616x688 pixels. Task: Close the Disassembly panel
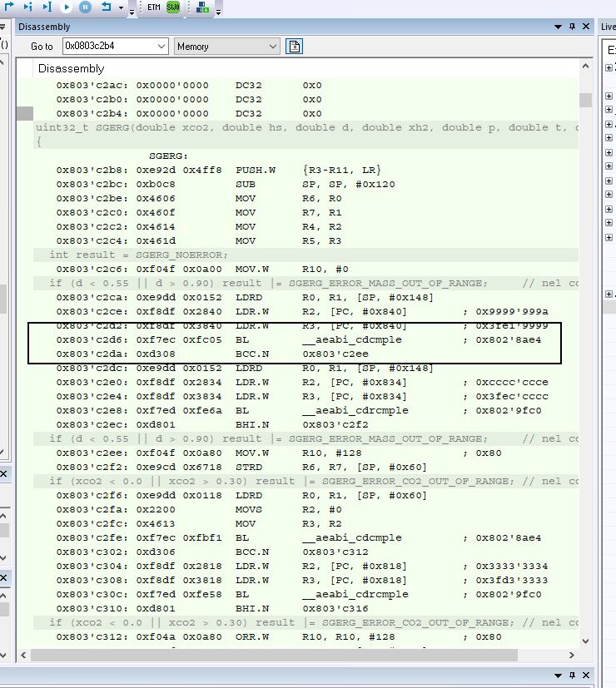tap(586, 27)
